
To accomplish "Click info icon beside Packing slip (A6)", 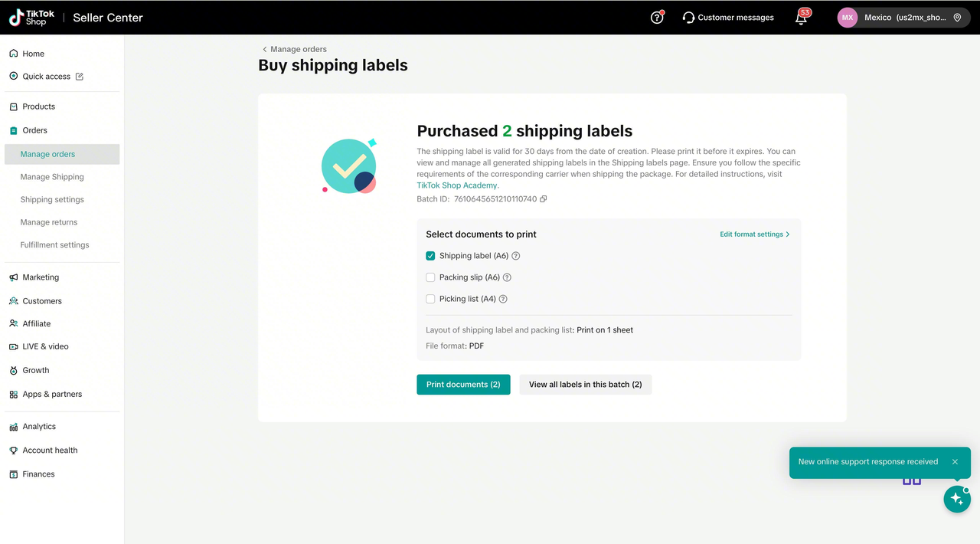I will click(507, 277).
